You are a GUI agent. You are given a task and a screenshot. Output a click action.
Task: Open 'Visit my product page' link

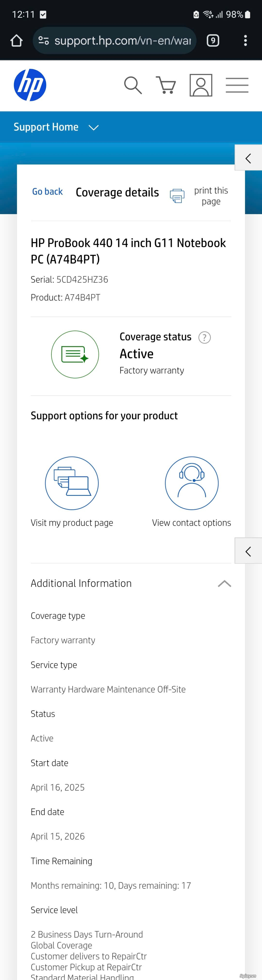click(72, 523)
